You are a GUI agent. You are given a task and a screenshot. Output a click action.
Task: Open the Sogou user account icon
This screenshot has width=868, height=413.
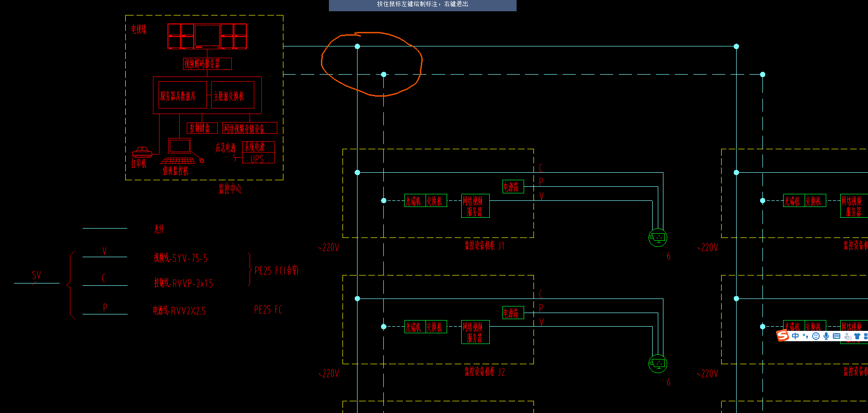[847, 336]
